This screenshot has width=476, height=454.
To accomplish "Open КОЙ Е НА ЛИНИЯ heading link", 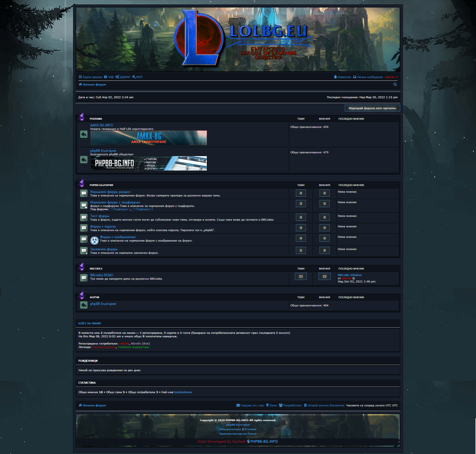I will coord(90,323).
